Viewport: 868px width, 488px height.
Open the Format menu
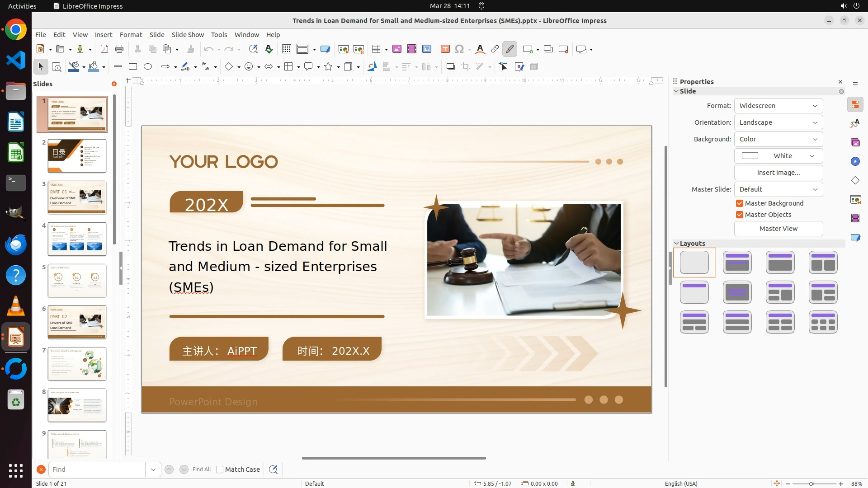click(x=131, y=35)
